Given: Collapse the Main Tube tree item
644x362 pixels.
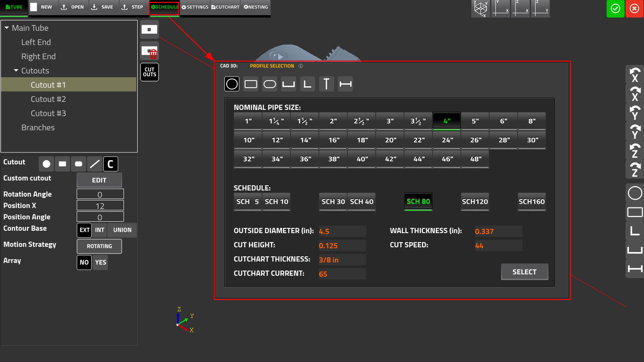Looking at the screenshot, I should [x=7, y=28].
